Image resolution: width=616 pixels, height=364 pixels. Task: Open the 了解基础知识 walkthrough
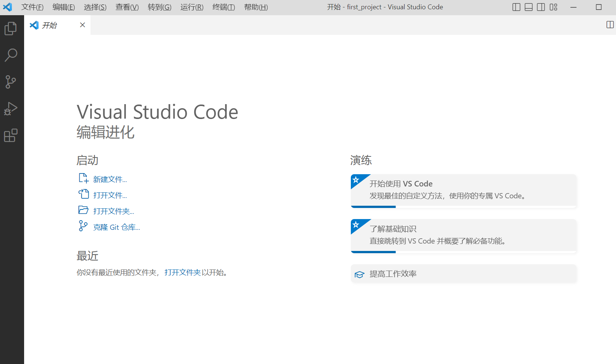coord(464,236)
